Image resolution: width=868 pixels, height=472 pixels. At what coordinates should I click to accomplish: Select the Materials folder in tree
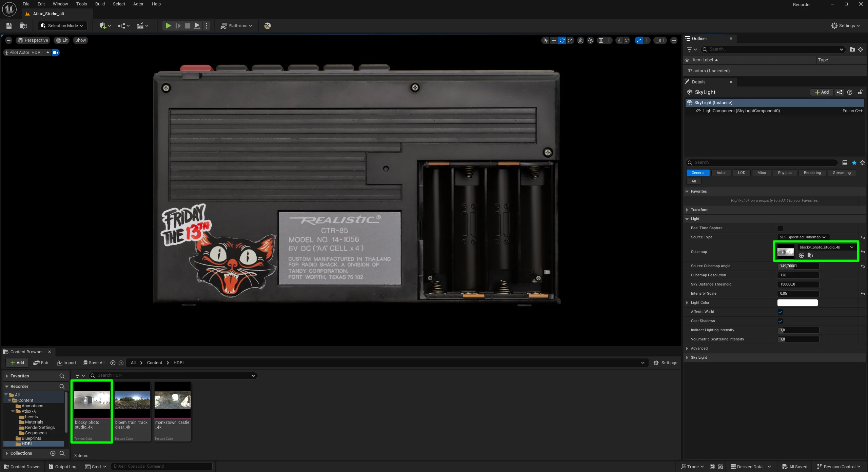point(34,422)
